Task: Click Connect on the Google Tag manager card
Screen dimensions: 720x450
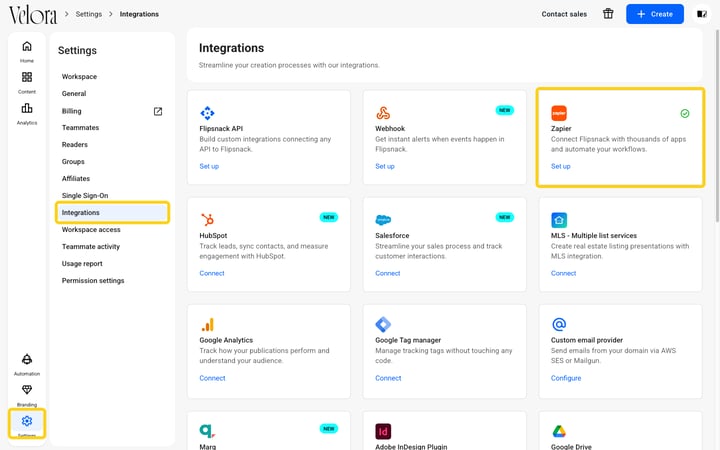Action: (388, 378)
